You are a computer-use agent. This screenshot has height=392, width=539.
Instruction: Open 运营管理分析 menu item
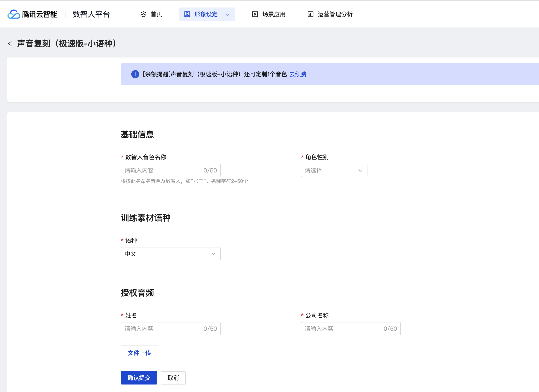[335, 14]
